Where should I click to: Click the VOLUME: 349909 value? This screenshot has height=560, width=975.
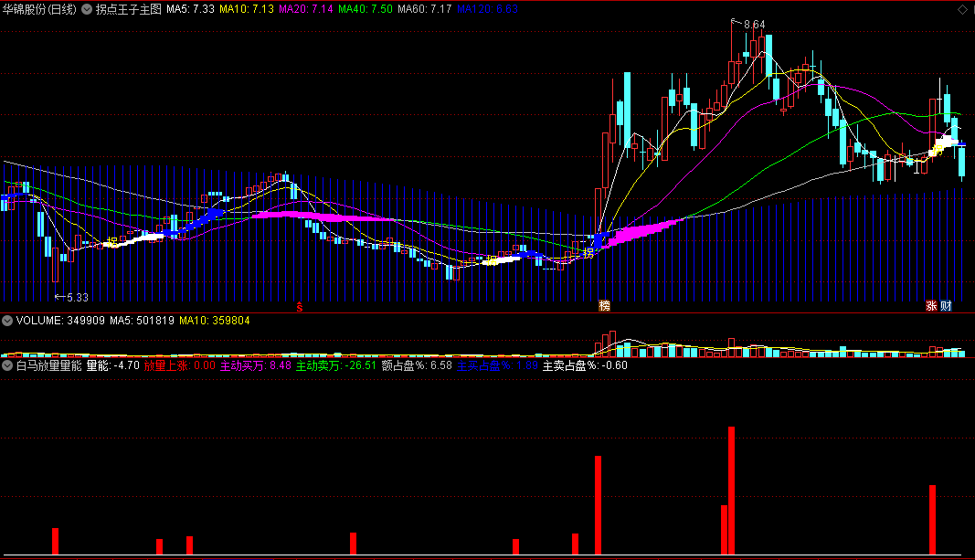tap(60, 321)
